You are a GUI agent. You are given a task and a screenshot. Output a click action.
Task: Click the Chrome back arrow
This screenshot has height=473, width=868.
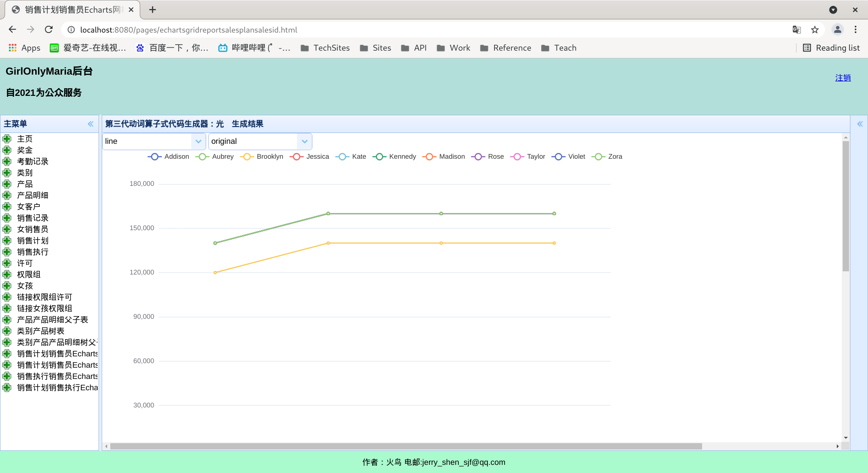coord(12,30)
